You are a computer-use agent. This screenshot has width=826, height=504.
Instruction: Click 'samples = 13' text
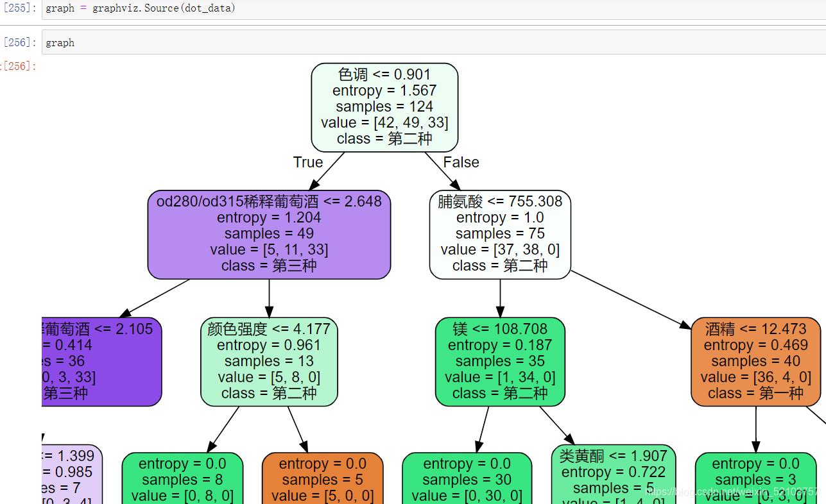pos(269,361)
